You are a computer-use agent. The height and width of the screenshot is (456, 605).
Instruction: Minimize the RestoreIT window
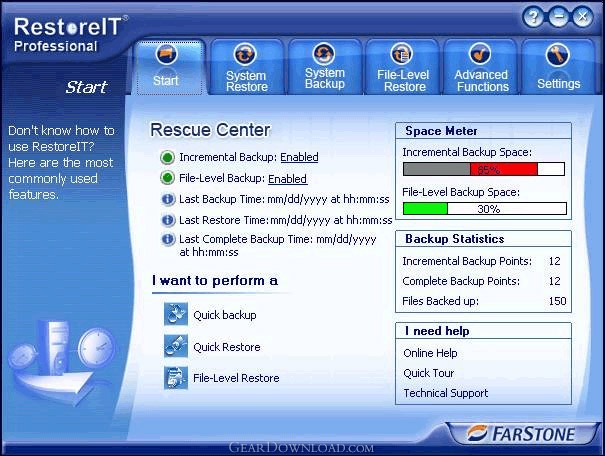[x=558, y=17]
